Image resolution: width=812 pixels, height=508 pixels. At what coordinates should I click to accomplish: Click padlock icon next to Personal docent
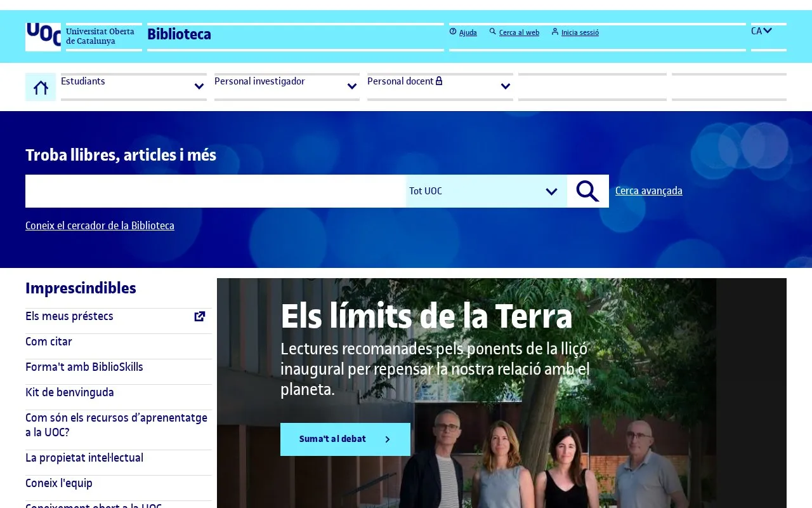(x=439, y=81)
